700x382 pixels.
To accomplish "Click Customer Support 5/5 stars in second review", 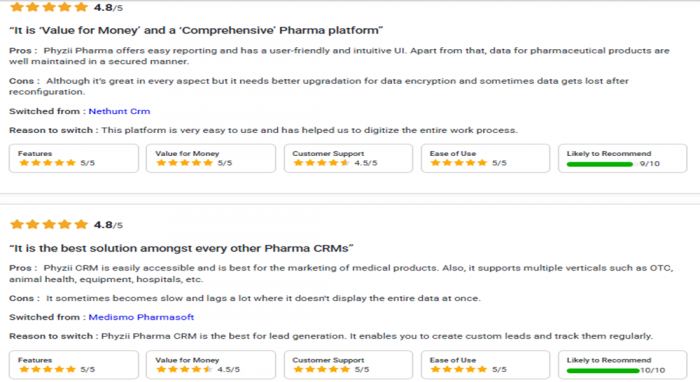I will tap(321, 369).
